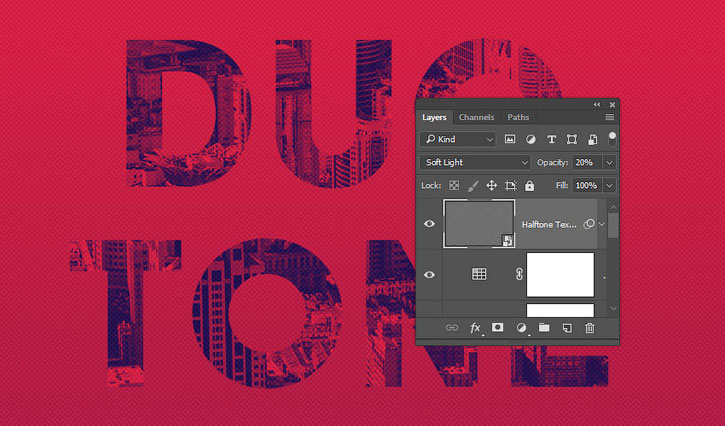This screenshot has width=725, height=426.
Task: Lock image pixels brush icon
Action: point(473,185)
